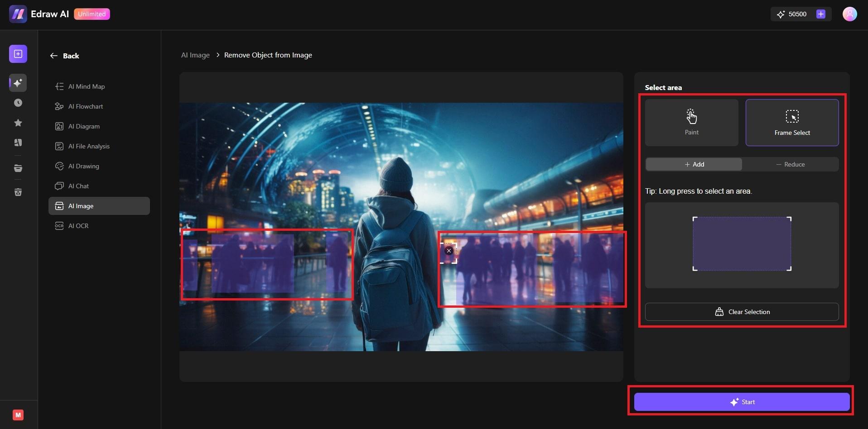Open AI Flowchart from the menu
This screenshot has width=868, height=429.
[85, 106]
